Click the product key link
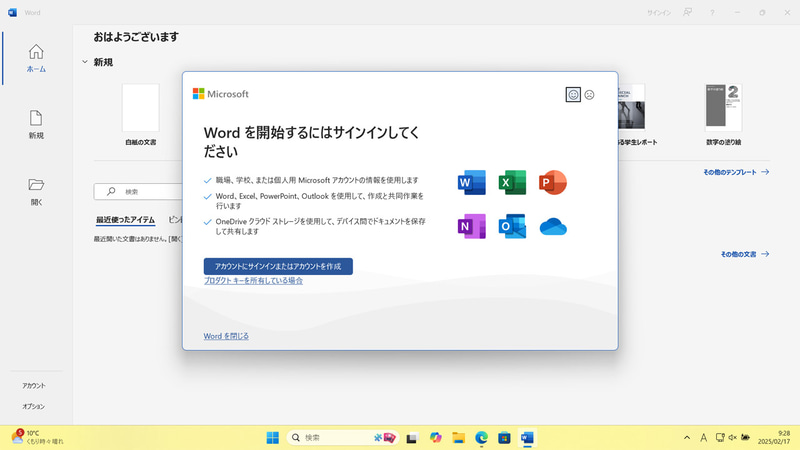 (x=253, y=281)
